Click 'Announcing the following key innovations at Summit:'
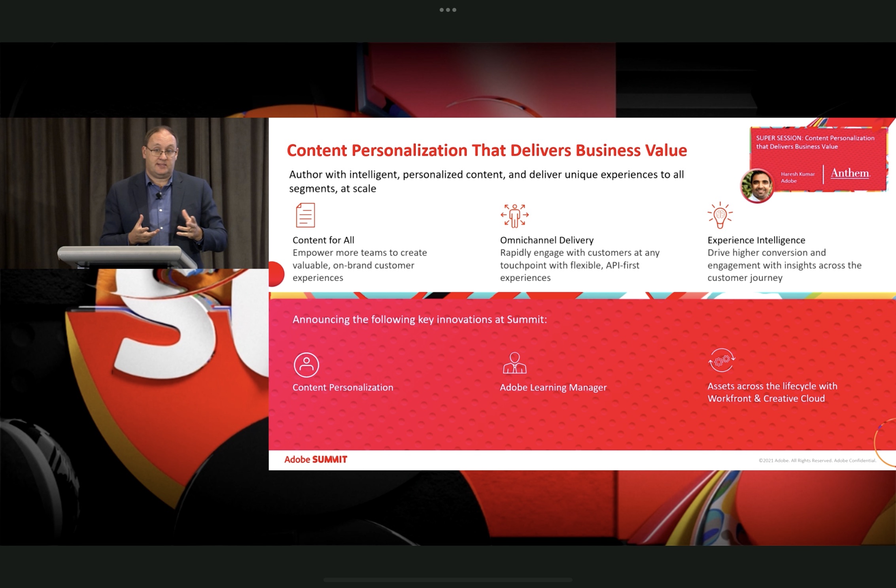 pyautogui.click(x=420, y=319)
